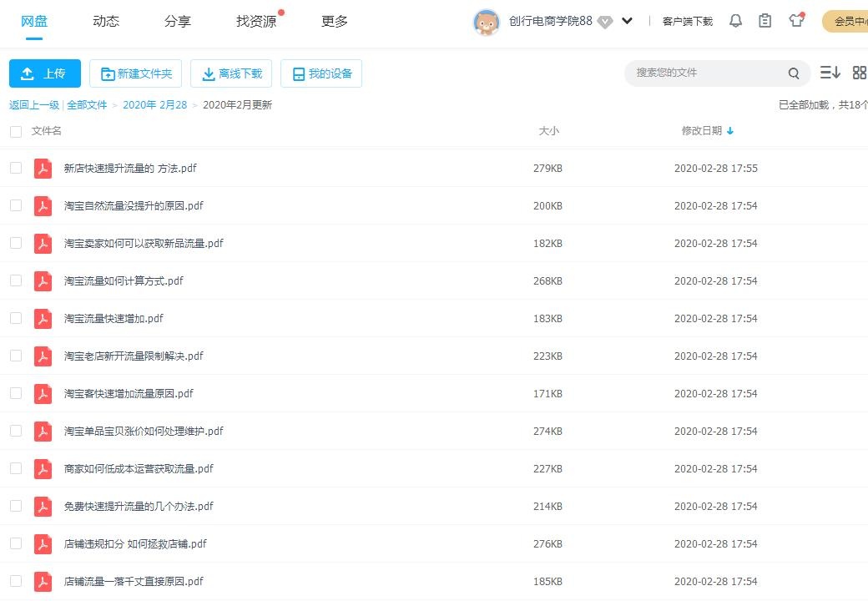The image size is (868, 601).
Task: Navigate back via 返回上一级 link
Action: [33, 105]
